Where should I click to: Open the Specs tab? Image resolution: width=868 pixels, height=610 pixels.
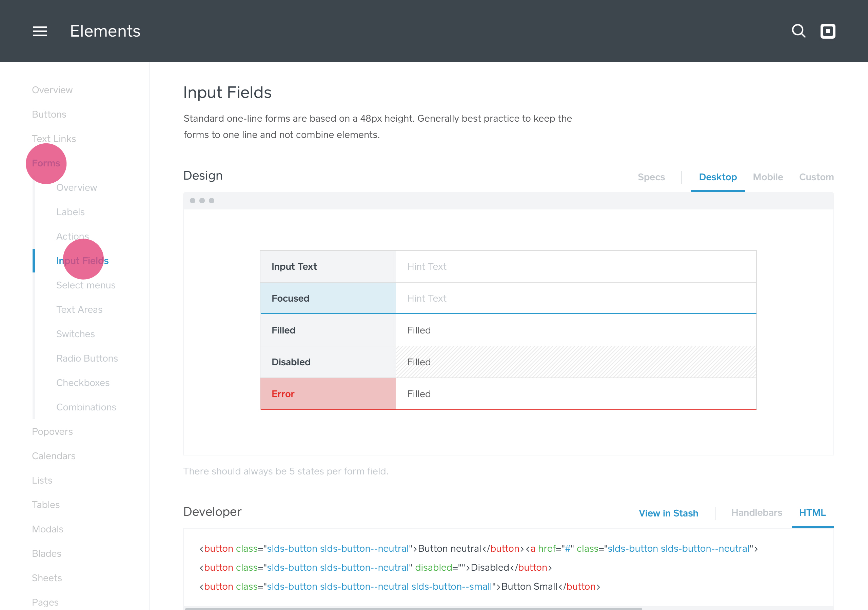[651, 177]
